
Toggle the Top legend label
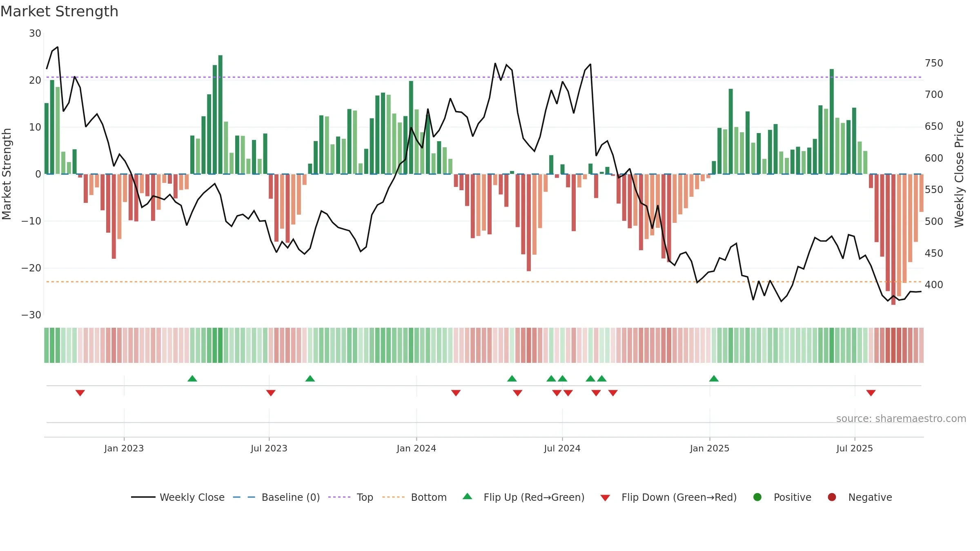pyautogui.click(x=365, y=498)
